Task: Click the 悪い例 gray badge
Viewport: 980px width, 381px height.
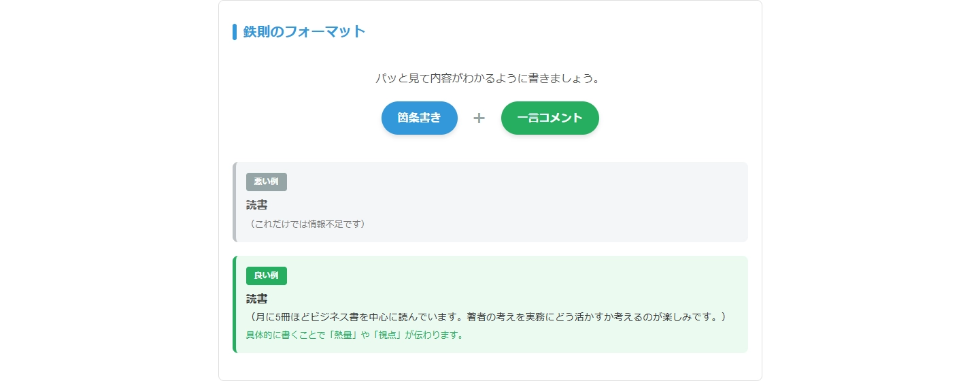Action: point(267,182)
